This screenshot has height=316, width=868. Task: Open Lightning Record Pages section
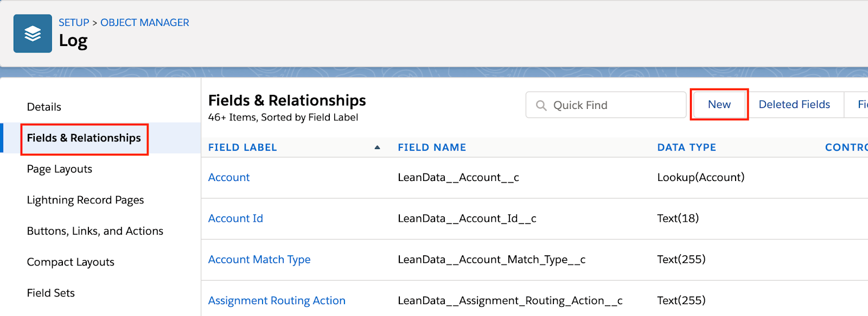click(x=86, y=200)
